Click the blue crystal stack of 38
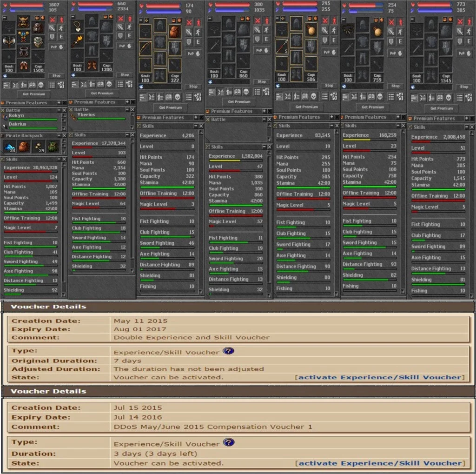 click(x=9, y=147)
